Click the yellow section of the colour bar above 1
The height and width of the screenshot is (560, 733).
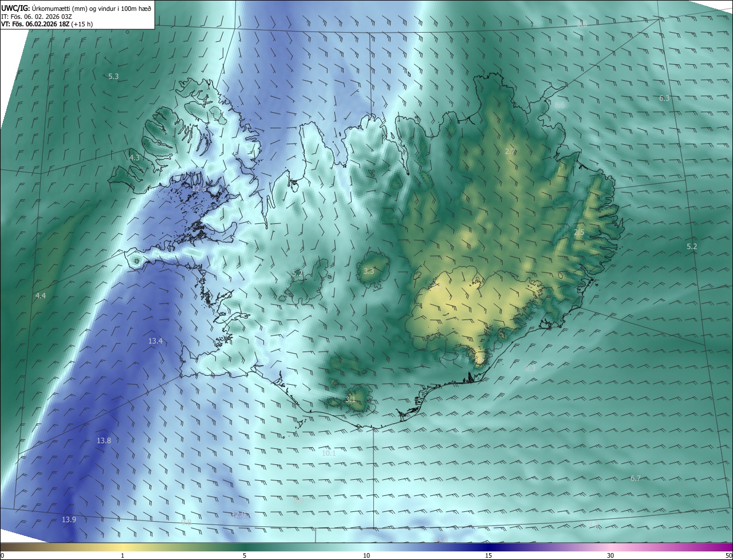click(x=123, y=547)
